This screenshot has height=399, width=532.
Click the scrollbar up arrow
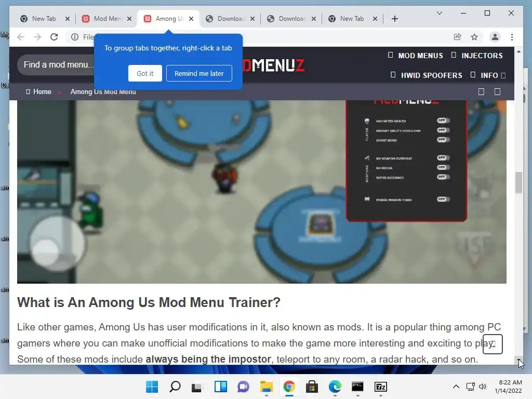518,51
